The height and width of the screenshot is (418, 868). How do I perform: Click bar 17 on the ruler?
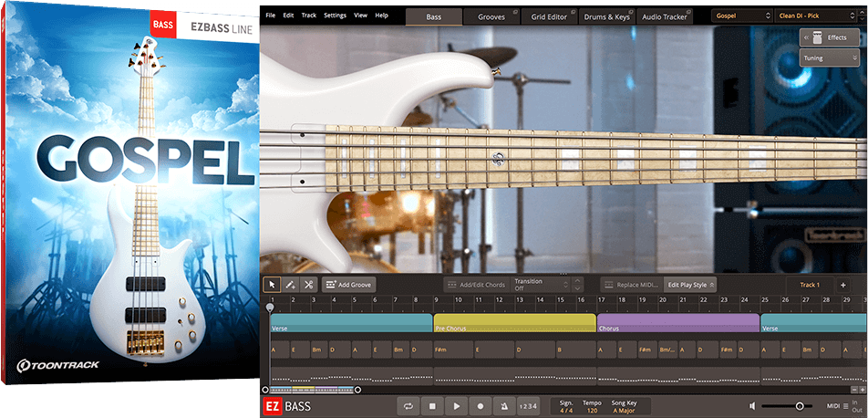coord(601,300)
